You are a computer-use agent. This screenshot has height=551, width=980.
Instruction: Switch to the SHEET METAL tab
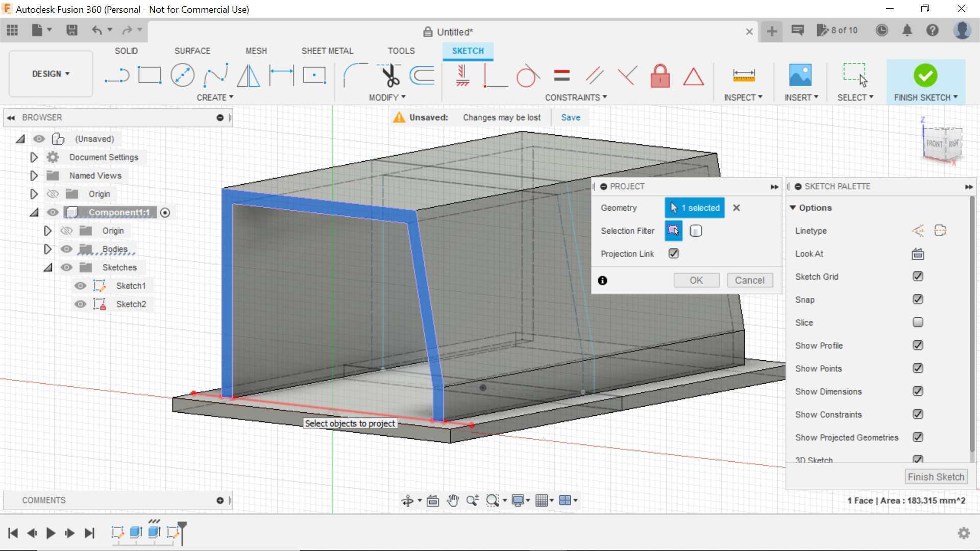[327, 51]
